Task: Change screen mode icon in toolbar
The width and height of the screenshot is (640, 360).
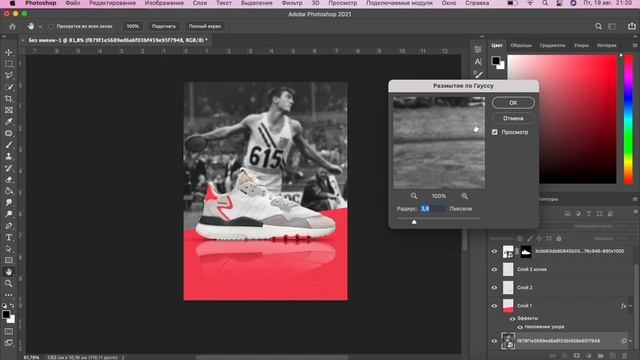Action: click(x=9, y=343)
